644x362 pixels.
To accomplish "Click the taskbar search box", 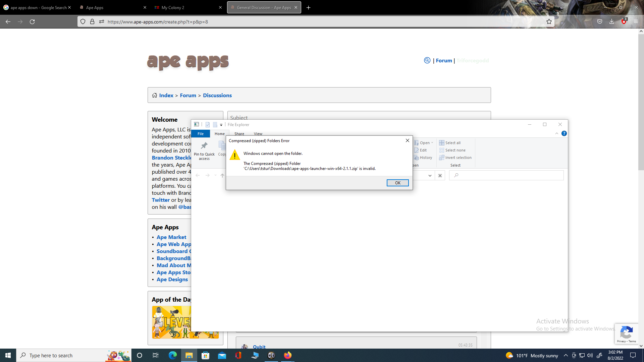I will click(x=74, y=355).
